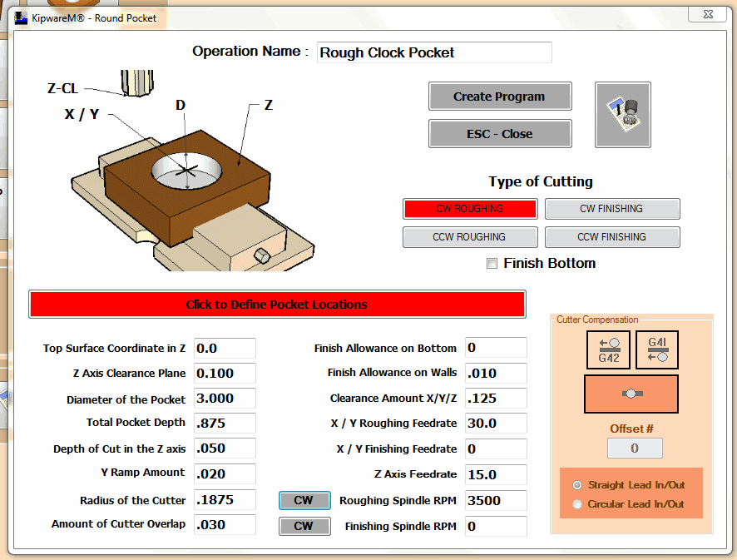
Task: Click the 'X / Y' diagram label
Action: coord(82,114)
